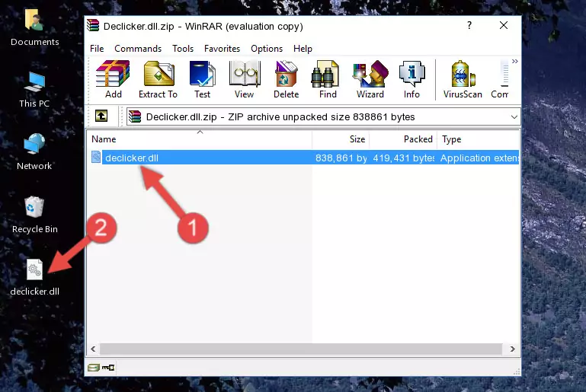Select Documents desktop icon

point(35,28)
